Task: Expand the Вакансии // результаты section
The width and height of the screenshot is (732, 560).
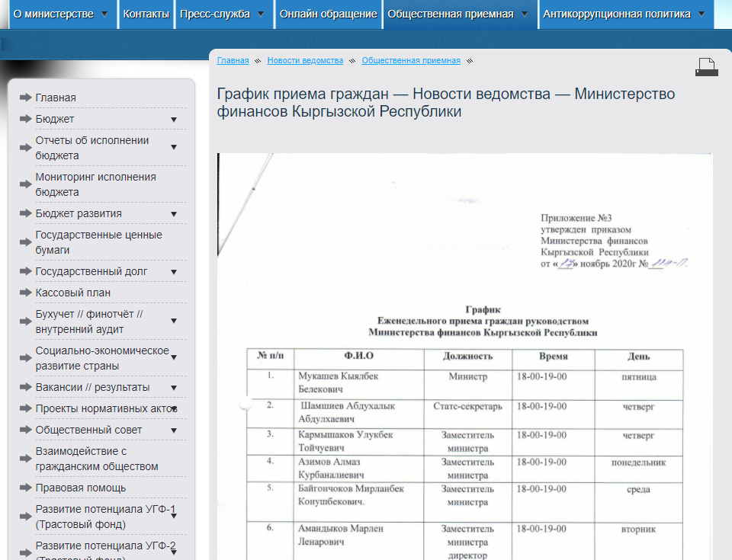Action: coord(174,387)
